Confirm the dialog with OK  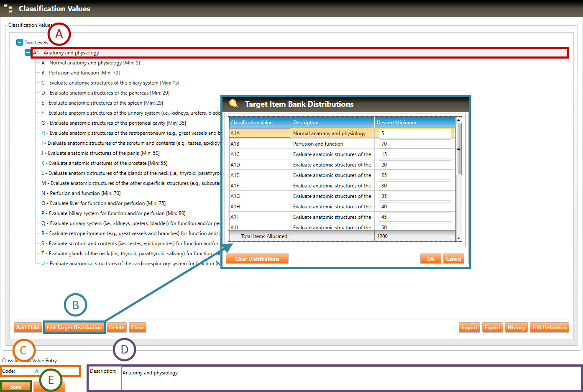pyautogui.click(x=430, y=259)
